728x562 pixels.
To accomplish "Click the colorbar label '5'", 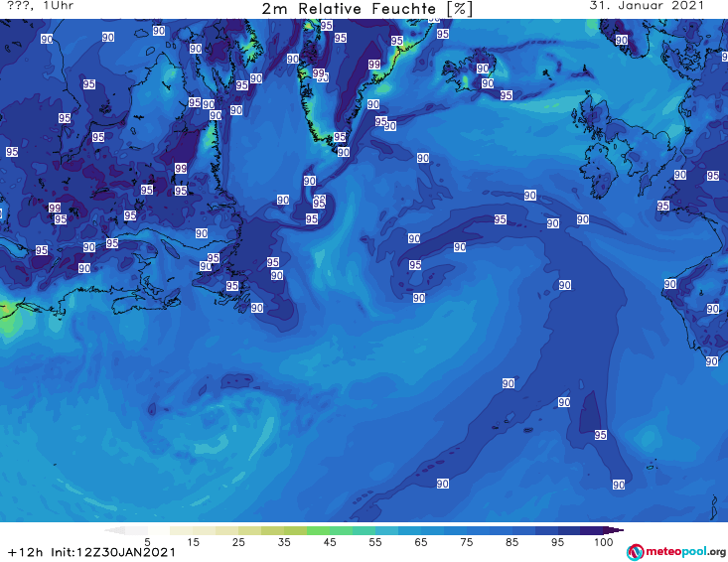I will pos(147,542).
